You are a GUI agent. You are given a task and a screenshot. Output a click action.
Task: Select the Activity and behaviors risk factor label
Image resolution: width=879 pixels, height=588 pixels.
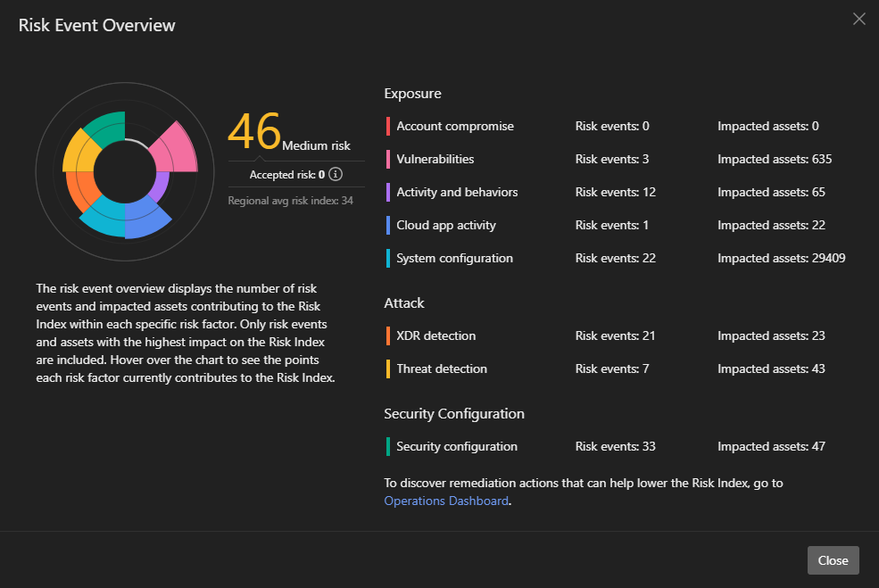pyautogui.click(x=457, y=192)
